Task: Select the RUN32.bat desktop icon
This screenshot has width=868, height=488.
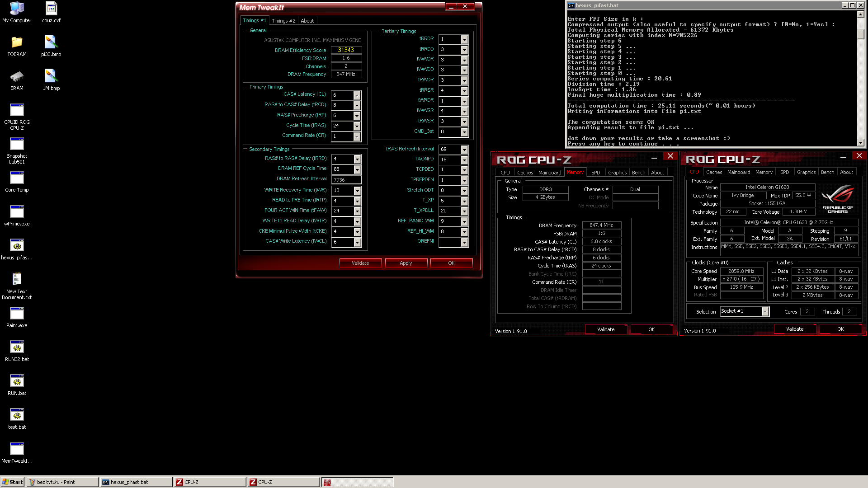Action: point(17,351)
